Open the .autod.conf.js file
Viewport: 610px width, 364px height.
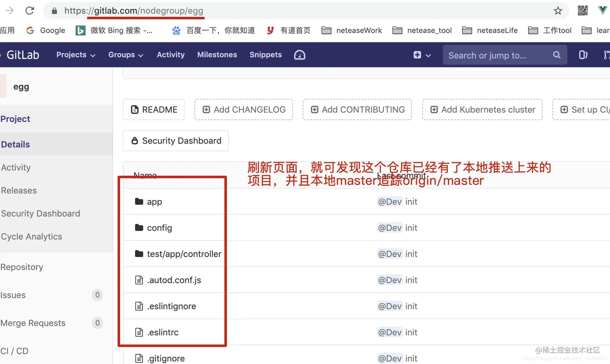pyautogui.click(x=174, y=280)
